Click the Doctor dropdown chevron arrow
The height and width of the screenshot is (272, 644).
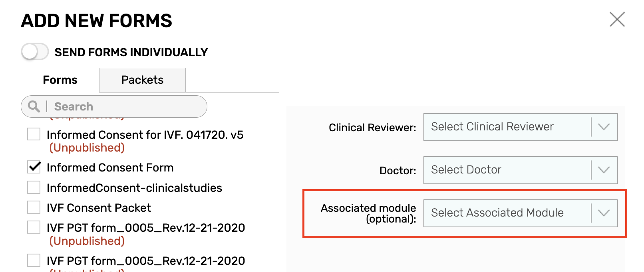click(604, 170)
